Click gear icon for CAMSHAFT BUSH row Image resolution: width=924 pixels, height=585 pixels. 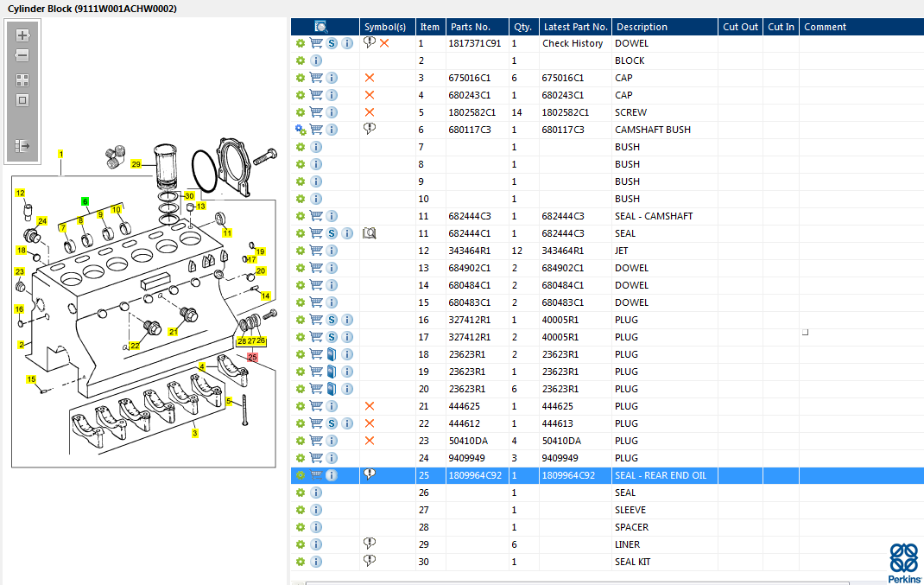point(301,130)
